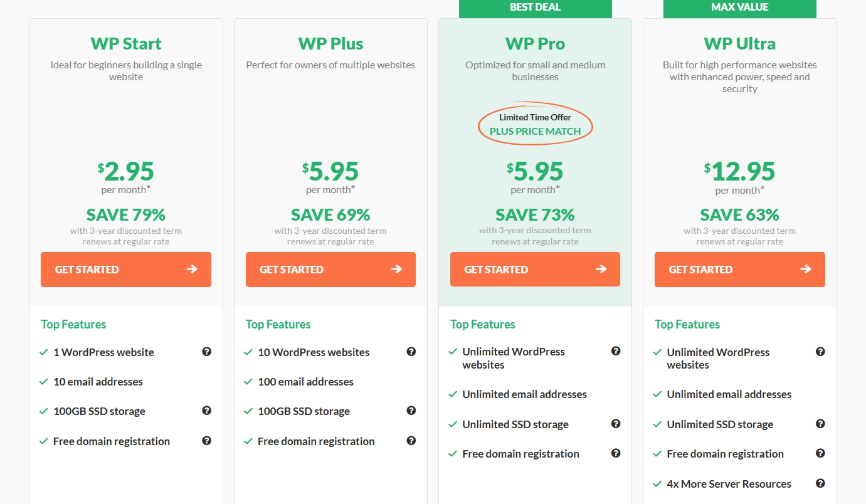Open help tooltip for WP Start 100GB SSD storage
This screenshot has width=866, height=504.
pyautogui.click(x=206, y=411)
